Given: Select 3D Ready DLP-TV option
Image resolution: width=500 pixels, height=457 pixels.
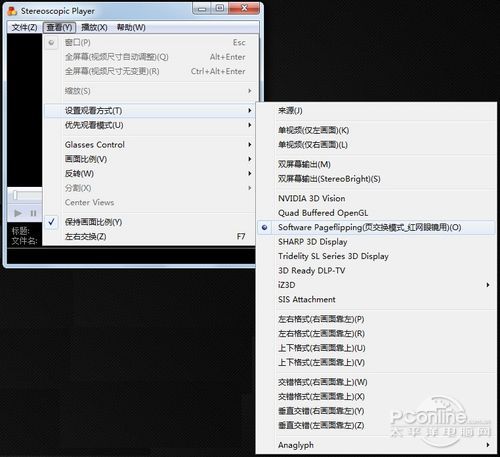Looking at the screenshot, I should (x=376, y=270).
